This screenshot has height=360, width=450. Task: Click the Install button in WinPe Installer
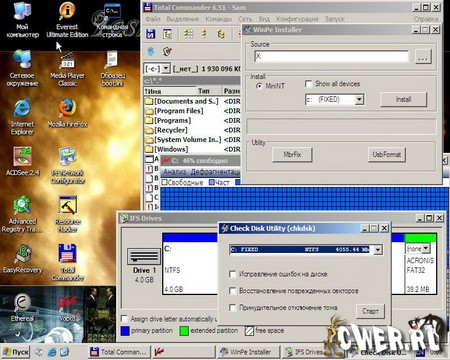(403, 99)
